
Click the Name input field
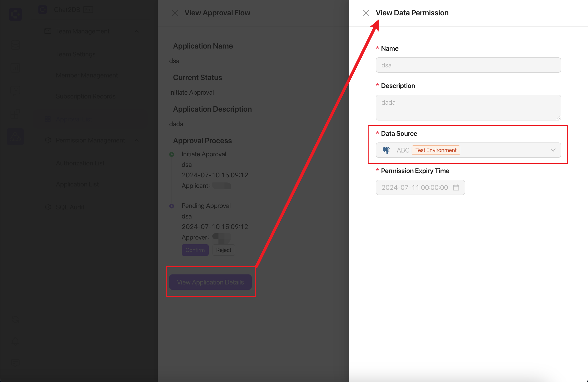coord(468,65)
